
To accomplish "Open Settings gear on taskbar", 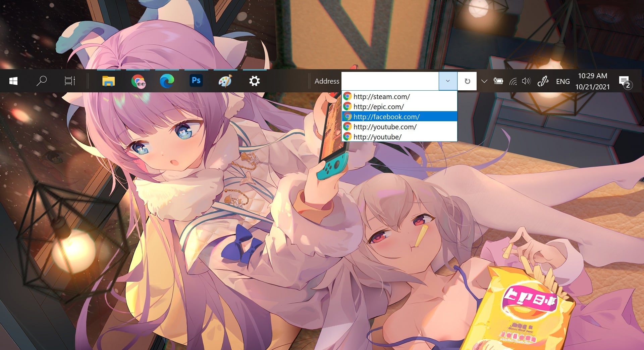I will 254,81.
